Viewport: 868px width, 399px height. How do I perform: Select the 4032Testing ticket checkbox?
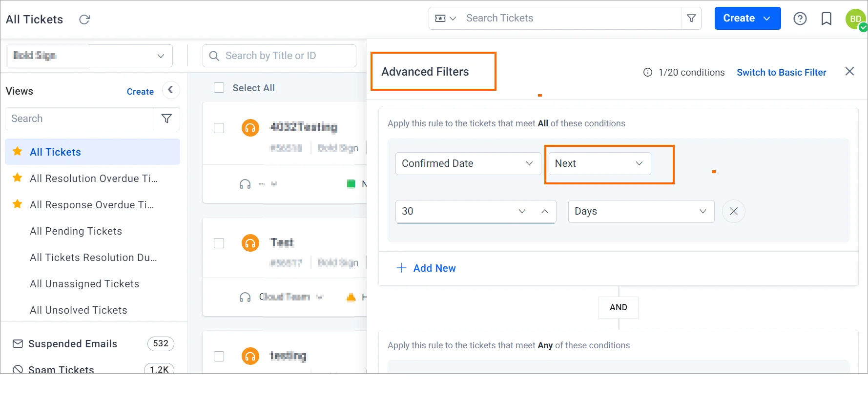[219, 128]
